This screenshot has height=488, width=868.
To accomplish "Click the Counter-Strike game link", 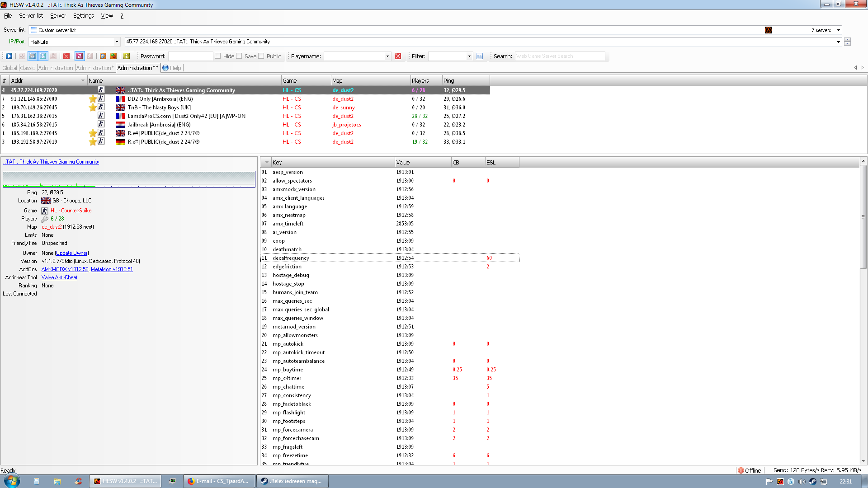I will click(x=76, y=211).
